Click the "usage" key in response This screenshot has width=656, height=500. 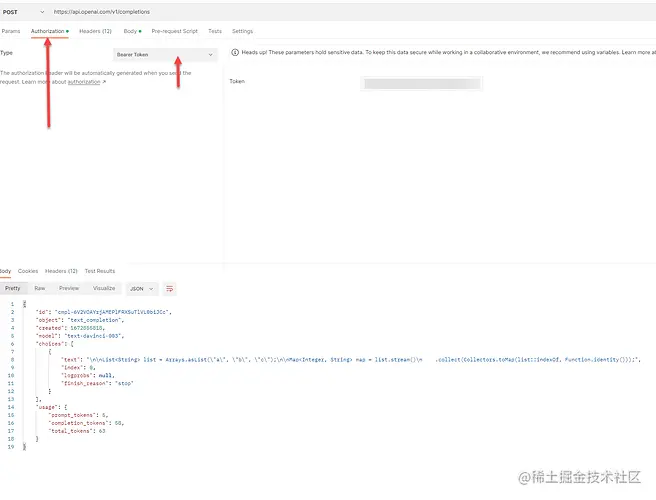click(x=47, y=408)
